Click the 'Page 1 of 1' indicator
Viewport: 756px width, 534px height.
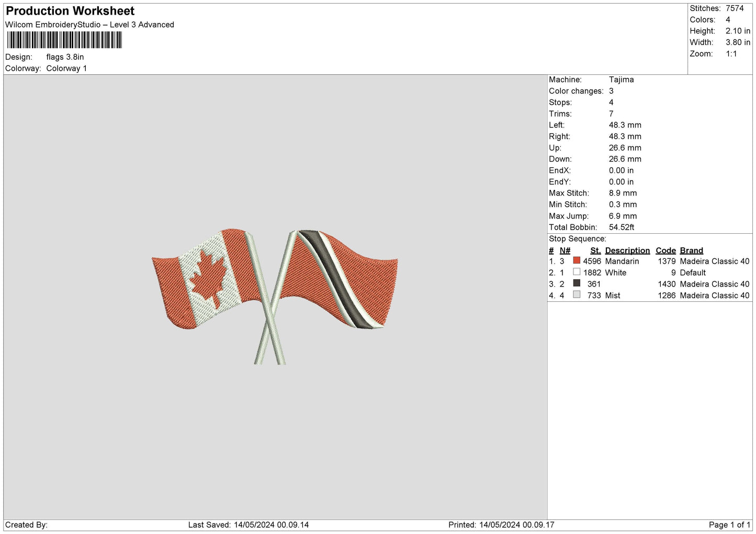[x=729, y=525]
